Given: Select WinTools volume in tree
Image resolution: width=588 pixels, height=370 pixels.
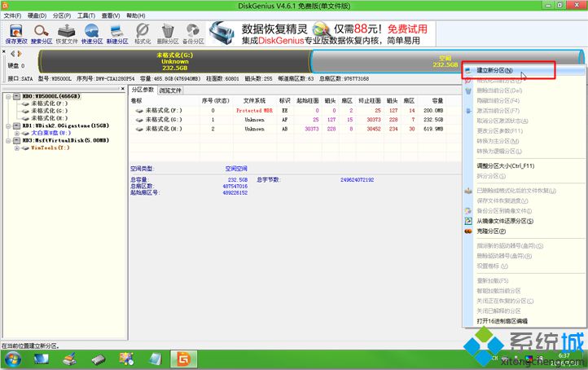Looking at the screenshot, I should (50, 148).
